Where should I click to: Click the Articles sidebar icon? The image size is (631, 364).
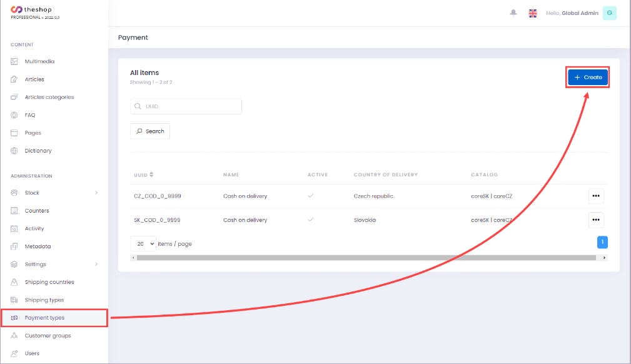click(14, 79)
